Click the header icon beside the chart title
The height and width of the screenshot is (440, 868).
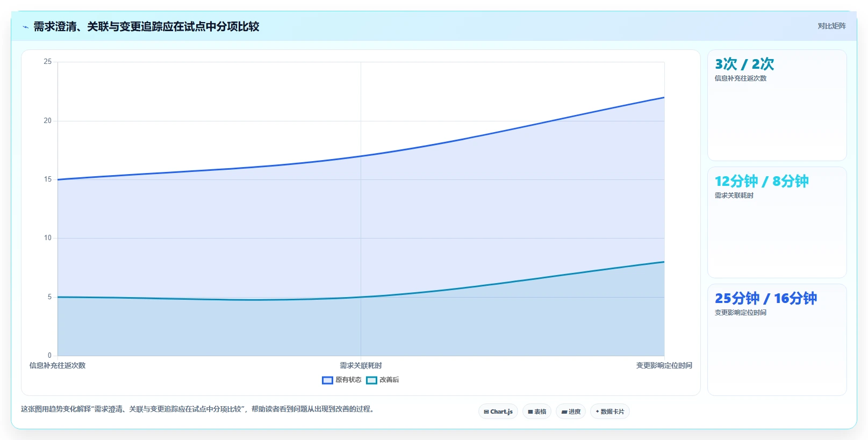pos(25,27)
